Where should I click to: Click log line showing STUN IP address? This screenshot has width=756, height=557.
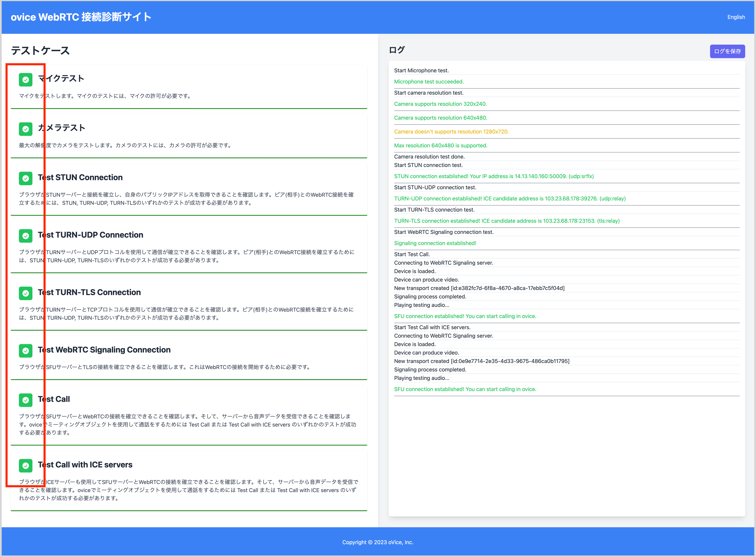494,176
